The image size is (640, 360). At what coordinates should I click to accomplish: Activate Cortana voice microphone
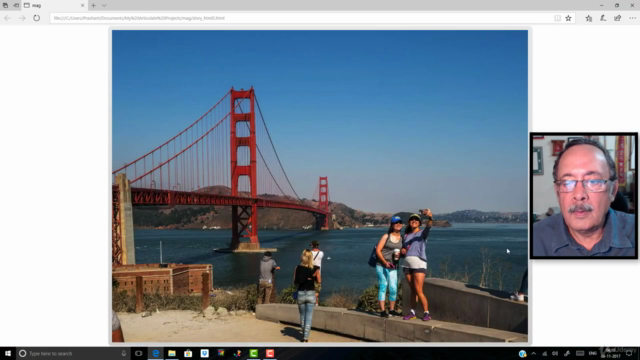coord(124,353)
